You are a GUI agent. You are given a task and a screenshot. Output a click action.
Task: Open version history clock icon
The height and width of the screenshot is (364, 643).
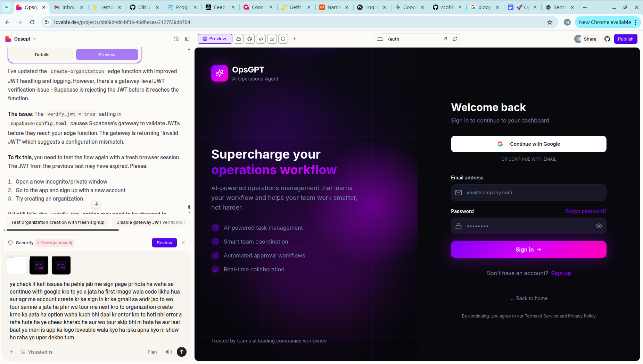pyautogui.click(x=176, y=39)
